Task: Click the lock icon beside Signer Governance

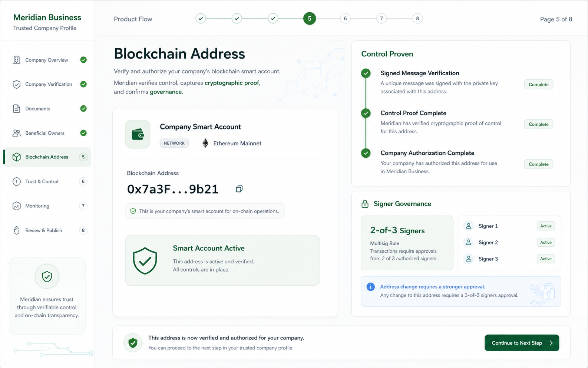Action: point(365,204)
